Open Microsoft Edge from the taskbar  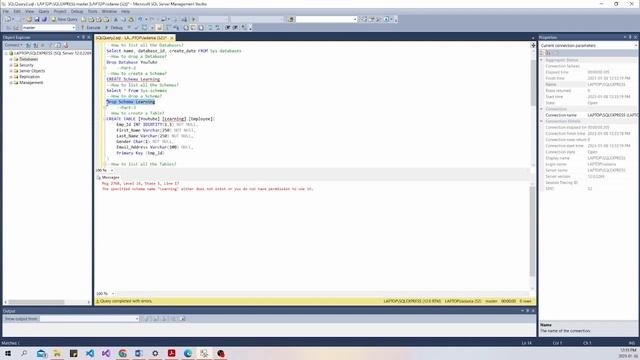coord(188,353)
